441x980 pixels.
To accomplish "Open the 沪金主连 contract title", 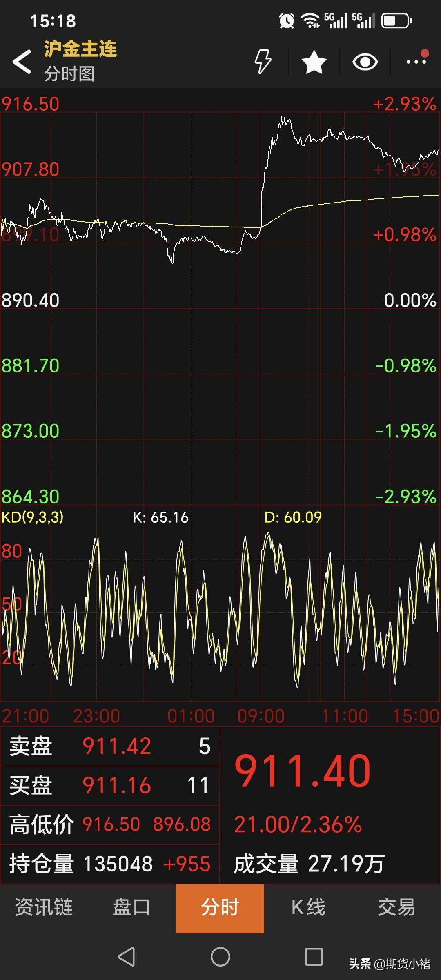I will click(80, 49).
